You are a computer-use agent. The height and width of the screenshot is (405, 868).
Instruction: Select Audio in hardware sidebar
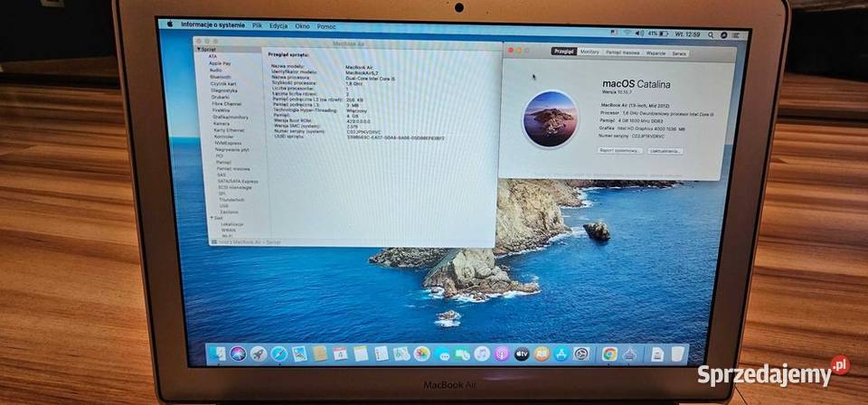[215, 71]
